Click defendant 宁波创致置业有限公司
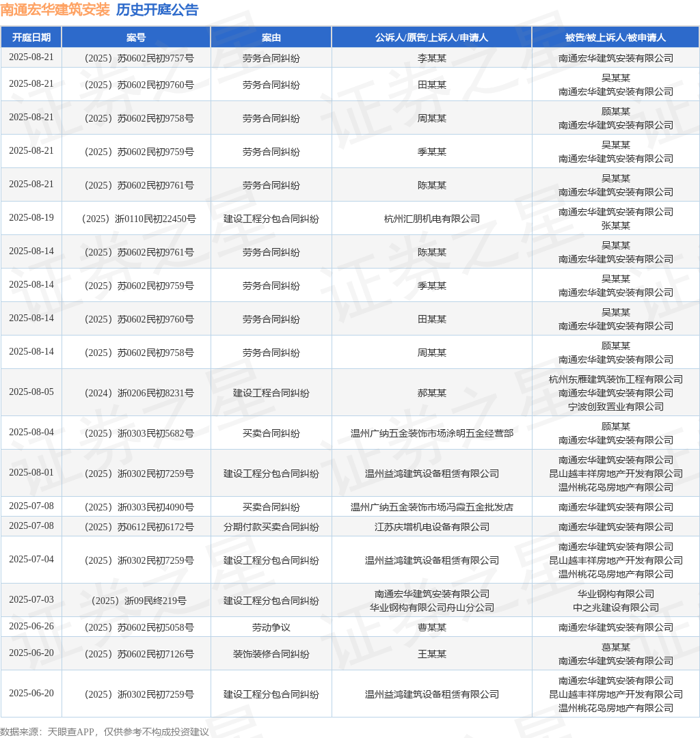Viewport: 700px width, 738px height. click(615, 407)
